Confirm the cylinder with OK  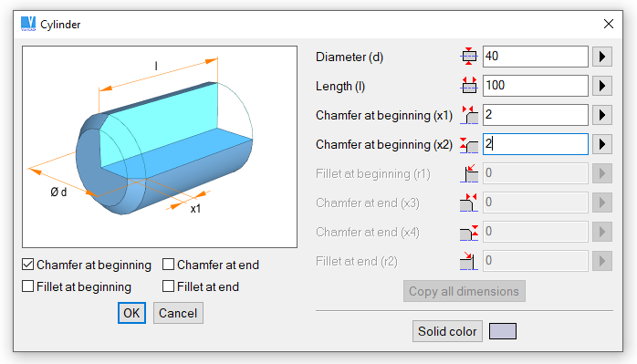131,313
